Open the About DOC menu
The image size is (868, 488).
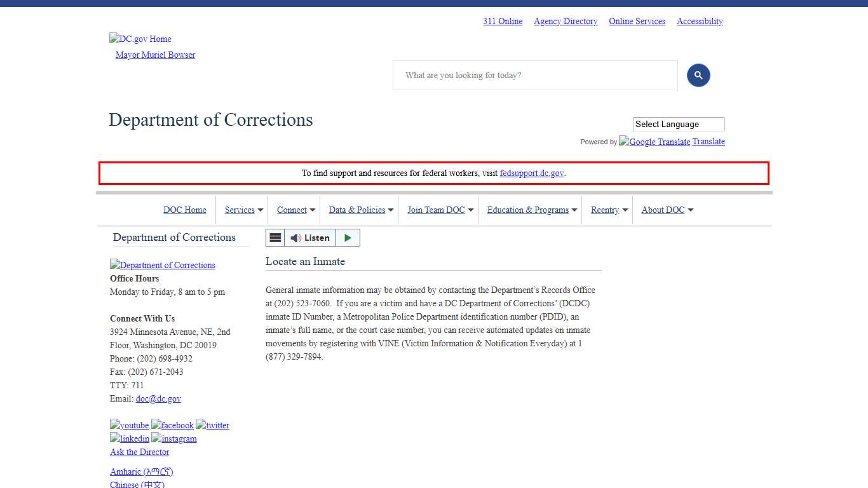(x=667, y=210)
